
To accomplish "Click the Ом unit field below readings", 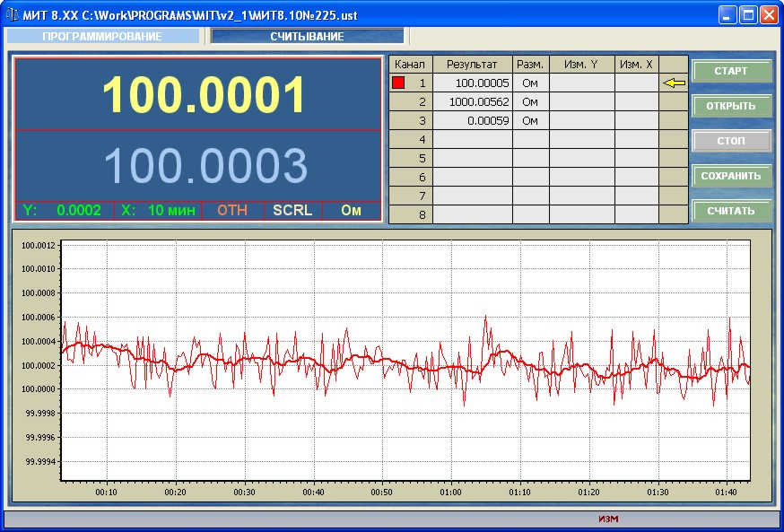I will pyautogui.click(x=351, y=211).
